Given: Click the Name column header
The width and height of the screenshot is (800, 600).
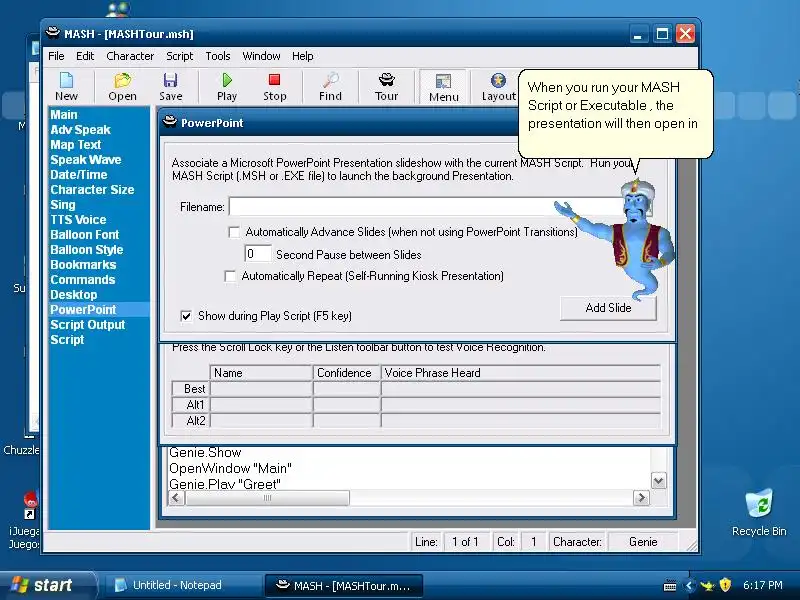Looking at the screenshot, I should [261, 373].
